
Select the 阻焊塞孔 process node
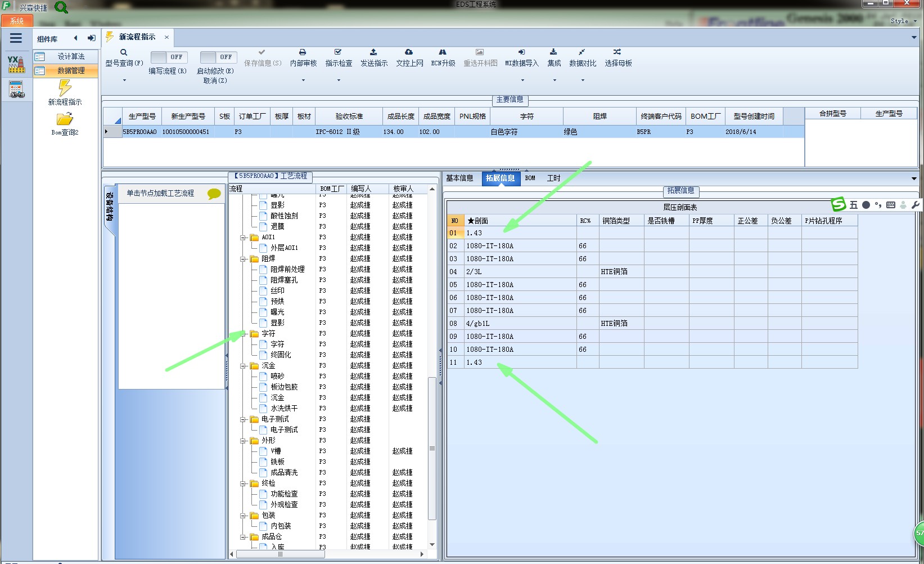[284, 280]
